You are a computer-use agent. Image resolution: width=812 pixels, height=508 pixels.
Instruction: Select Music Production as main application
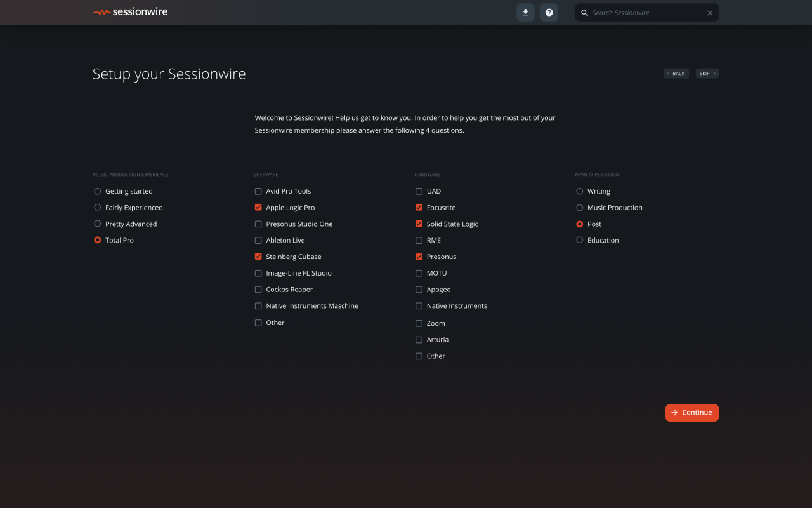click(580, 208)
